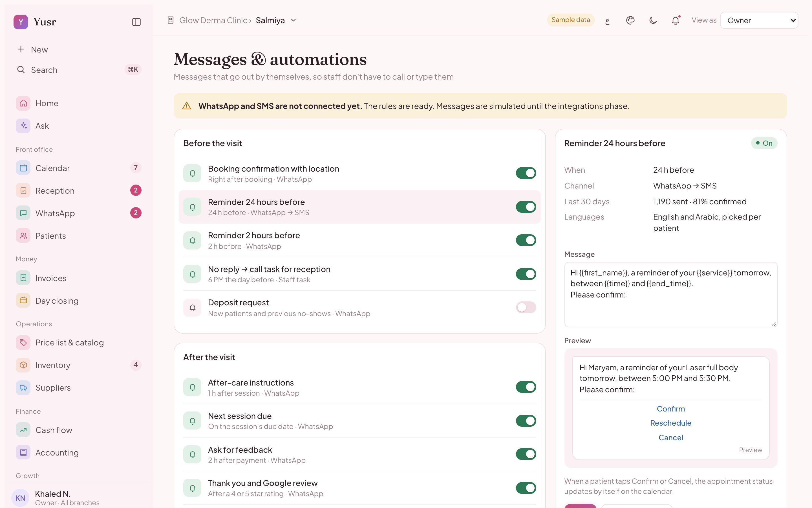812x508 pixels.
Task: Open Price list & catalog tag icon
Action: [x=23, y=343]
